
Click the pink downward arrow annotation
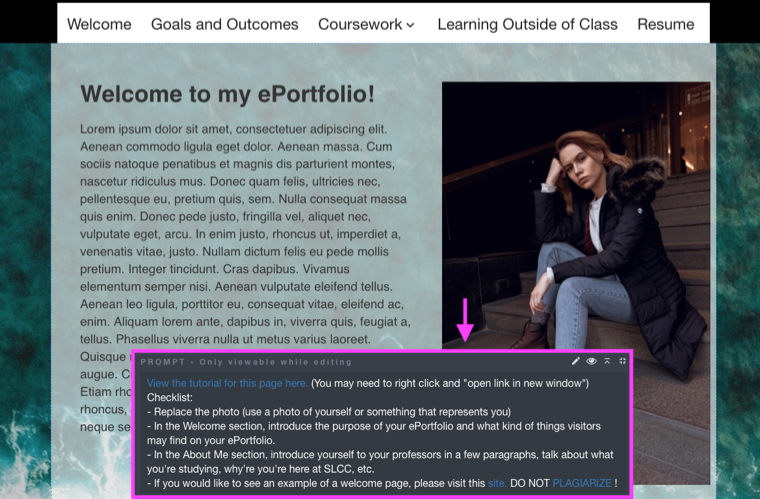click(x=465, y=320)
